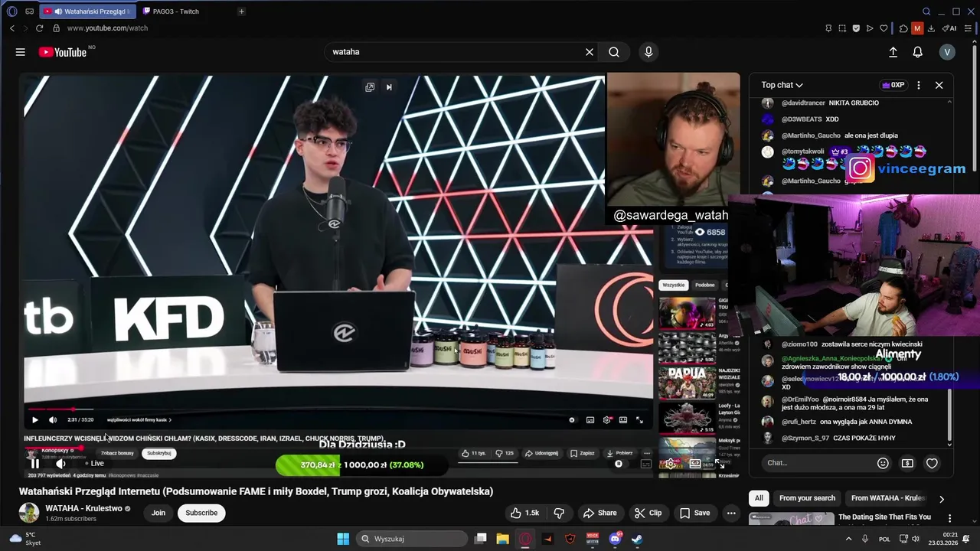Open File Explorer from the taskbar
The image size is (980, 551).
pos(502,539)
